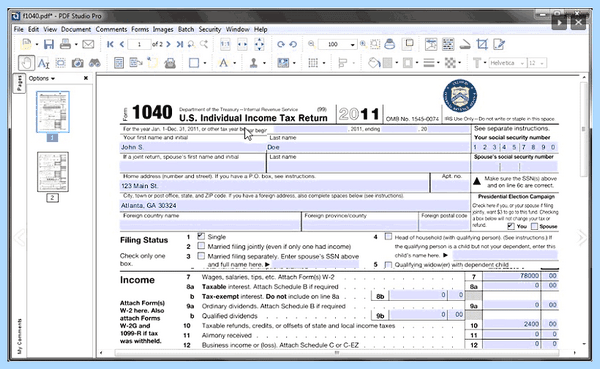Click the Last name field containing Doe

click(368, 147)
